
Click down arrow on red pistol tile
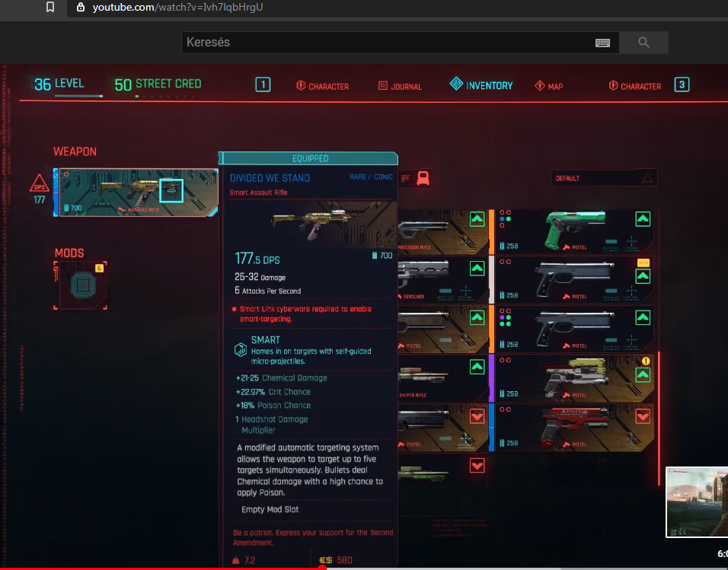(x=643, y=416)
